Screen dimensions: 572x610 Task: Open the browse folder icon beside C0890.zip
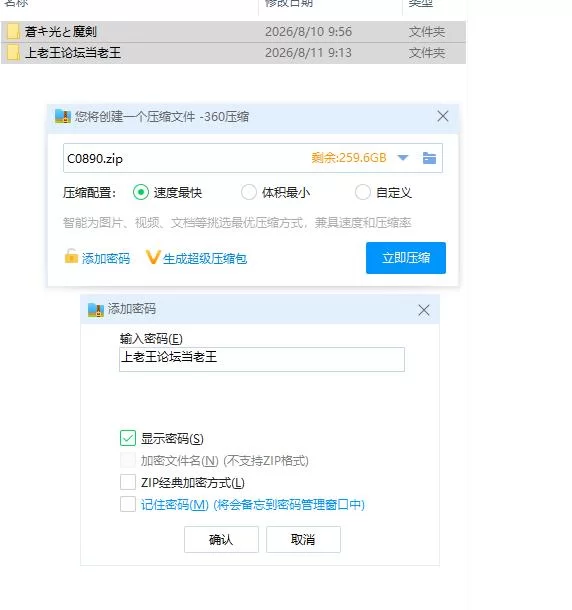[x=429, y=158]
